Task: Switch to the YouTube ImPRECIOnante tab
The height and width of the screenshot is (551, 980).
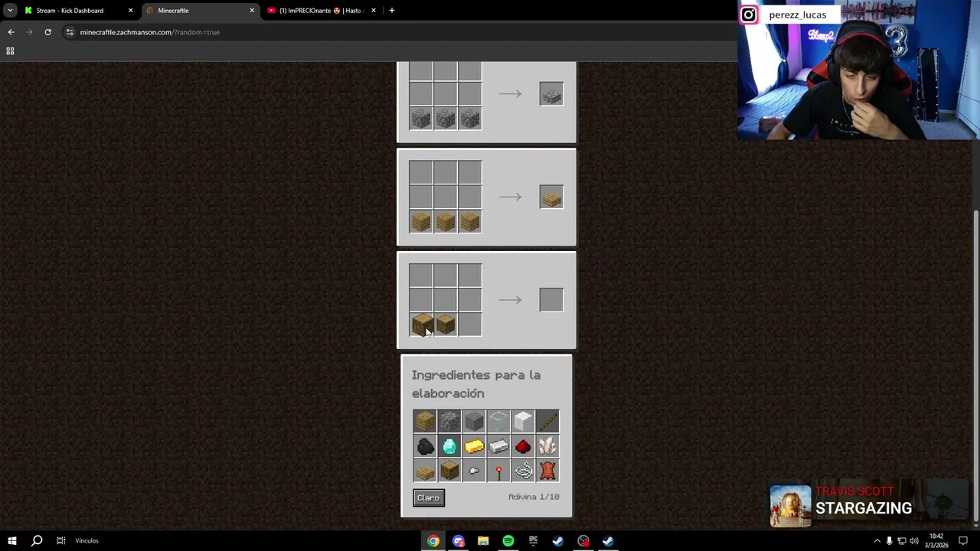Action: (320, 11)
